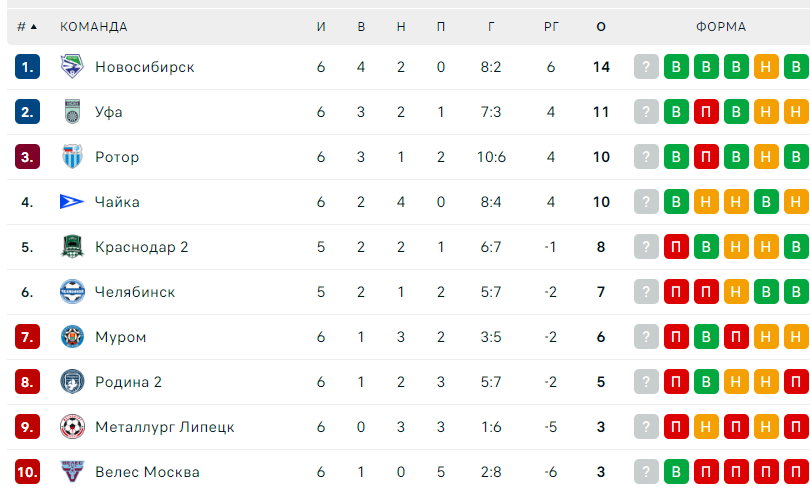Click the Краснодар 2 club crest

(x=72, y=246)
